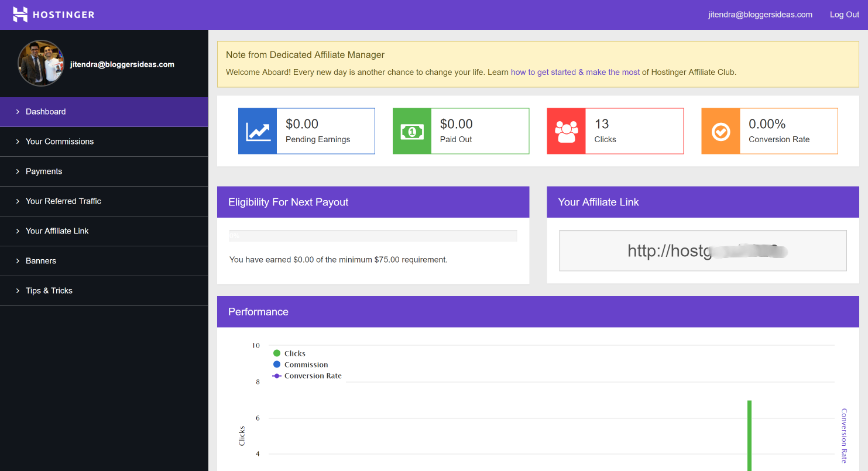Click the Log Out link

(844, 14)
